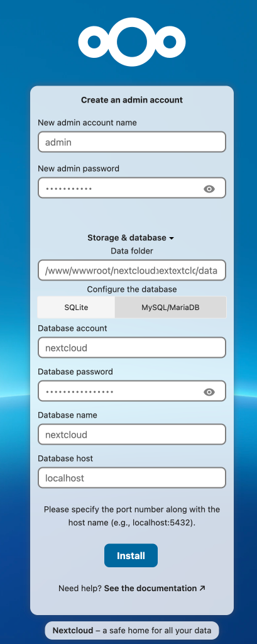The width and height of the screenshot is (257, 644).
Task: Click the Create an admin account heading
Action: click(132, 100)
